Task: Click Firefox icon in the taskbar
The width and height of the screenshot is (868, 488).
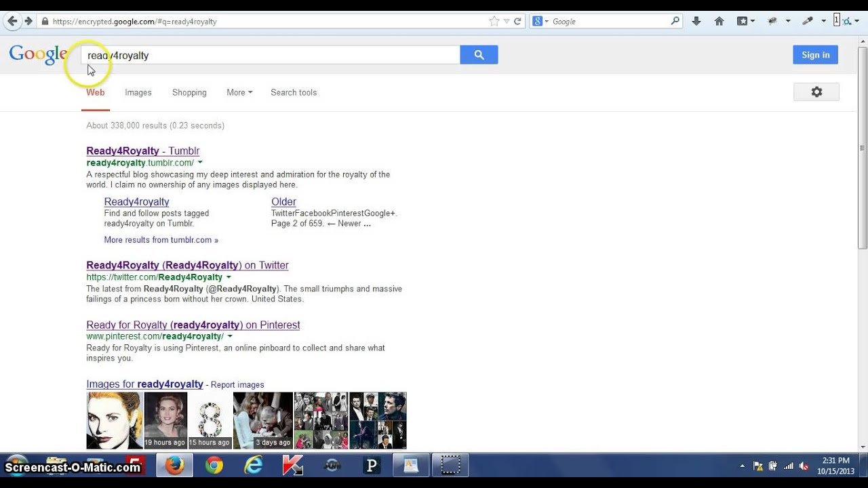Action: tap(175, 465)
